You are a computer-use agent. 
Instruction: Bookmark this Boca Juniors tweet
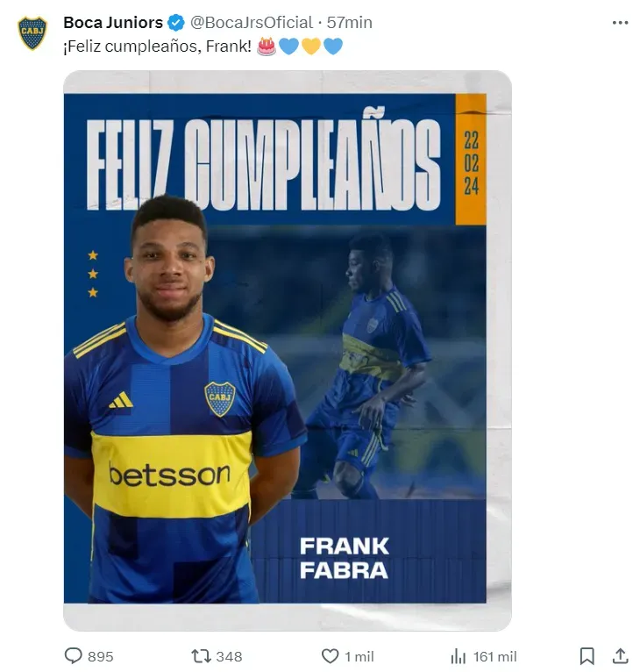pos(587,656)
